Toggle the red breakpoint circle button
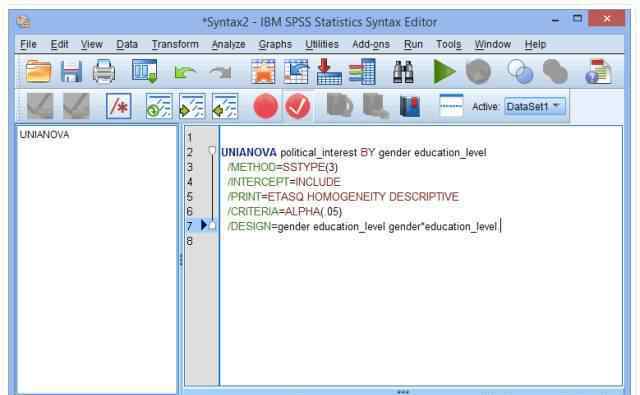Image resolution: width=640 pixels, height=395 pixels. [x=266, y=107]
